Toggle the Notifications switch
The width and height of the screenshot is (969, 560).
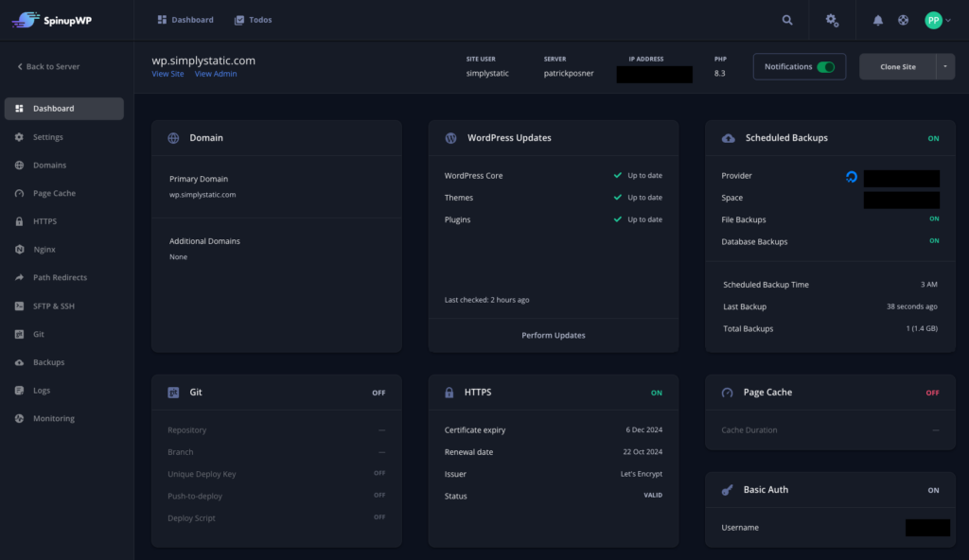tap(825, 67)
